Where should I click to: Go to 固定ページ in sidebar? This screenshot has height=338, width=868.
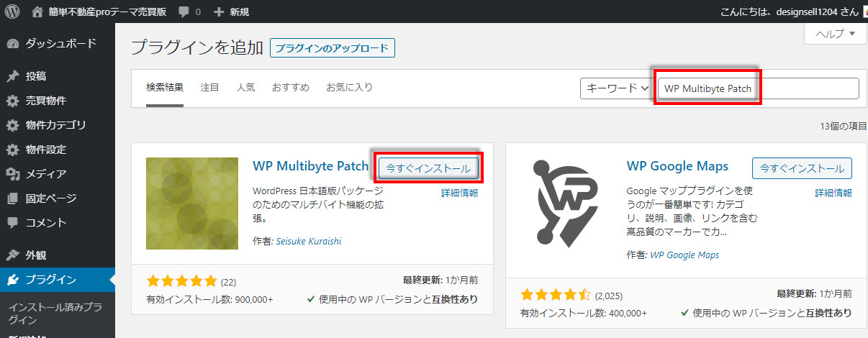click(50, 198)
